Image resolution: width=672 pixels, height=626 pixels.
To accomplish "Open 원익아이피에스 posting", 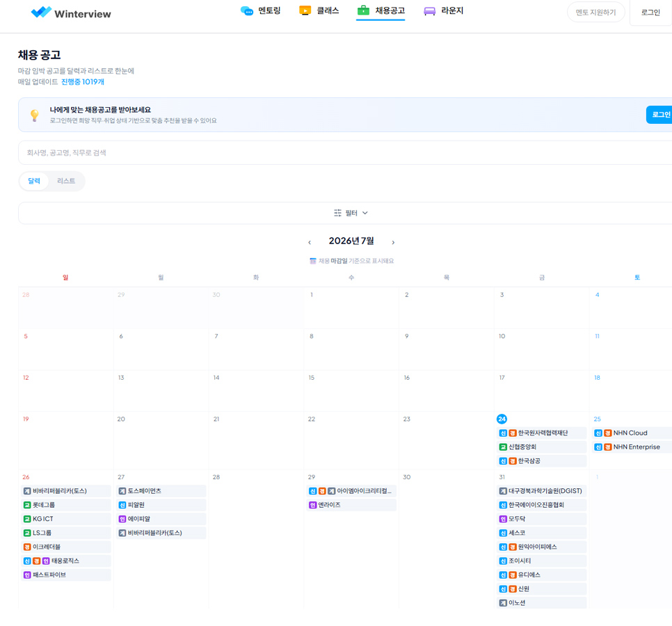I will click(541, 547).
